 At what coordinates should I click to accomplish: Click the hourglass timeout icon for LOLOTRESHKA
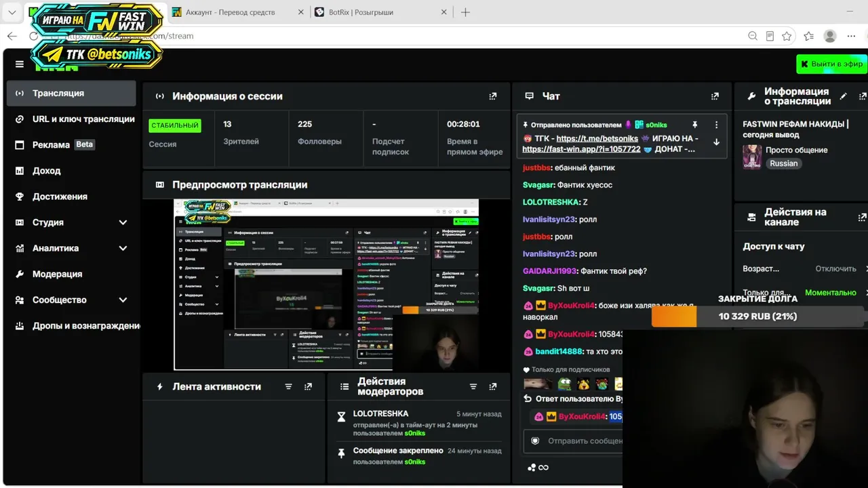[342, 417]
